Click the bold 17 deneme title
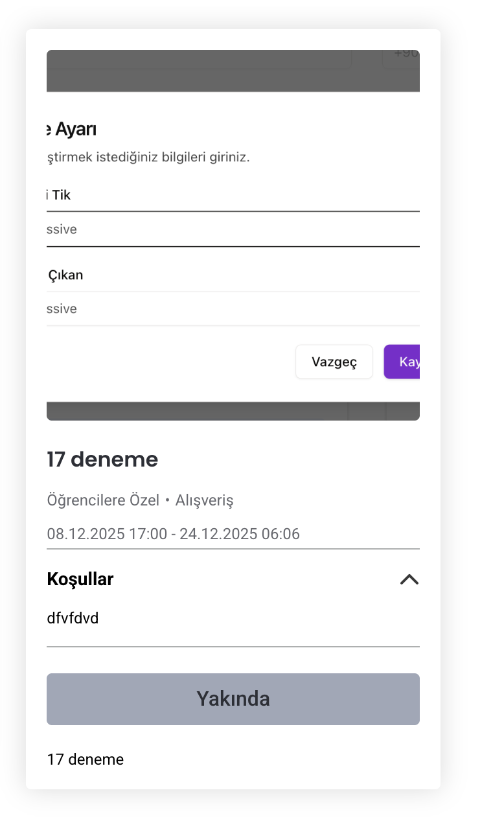Viewport: 504px width, 823px height. (102, 459)
